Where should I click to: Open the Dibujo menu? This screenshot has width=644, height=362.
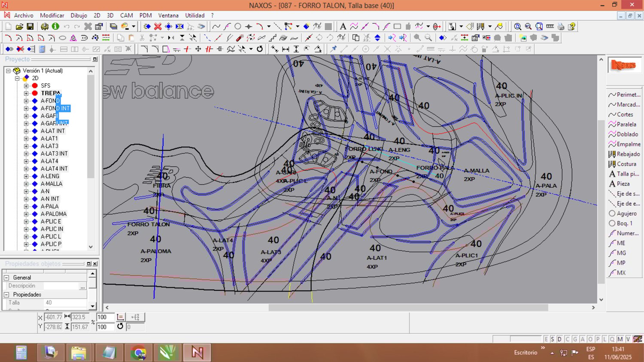79,15
